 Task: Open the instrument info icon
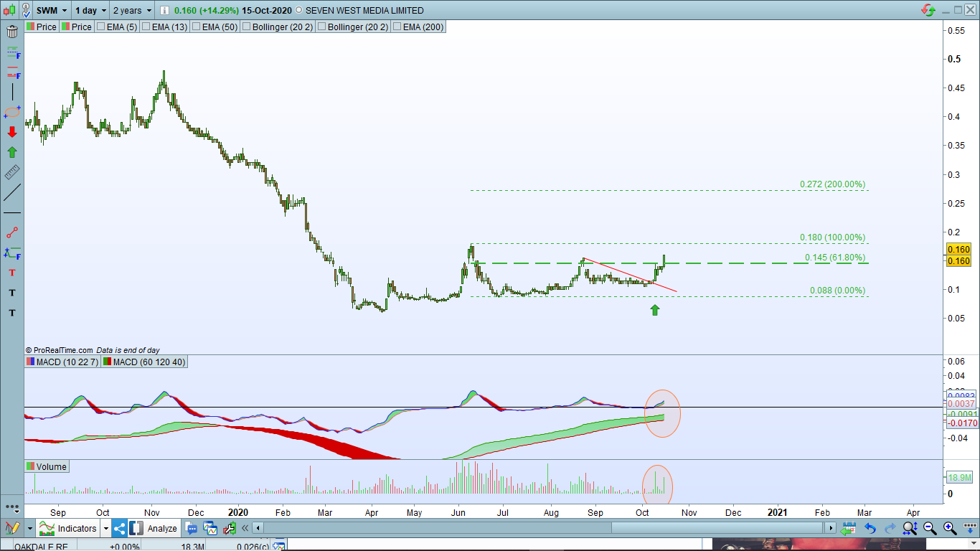tap(164, 10)
